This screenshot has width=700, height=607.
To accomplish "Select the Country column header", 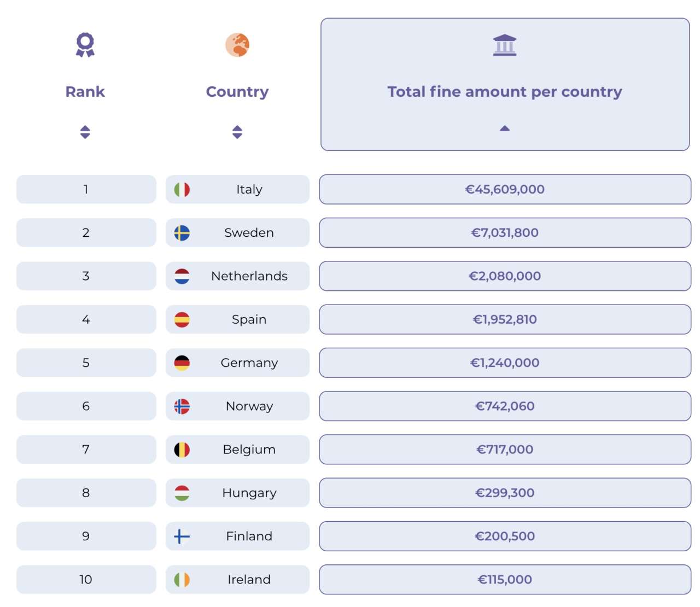I will (237, 92).
